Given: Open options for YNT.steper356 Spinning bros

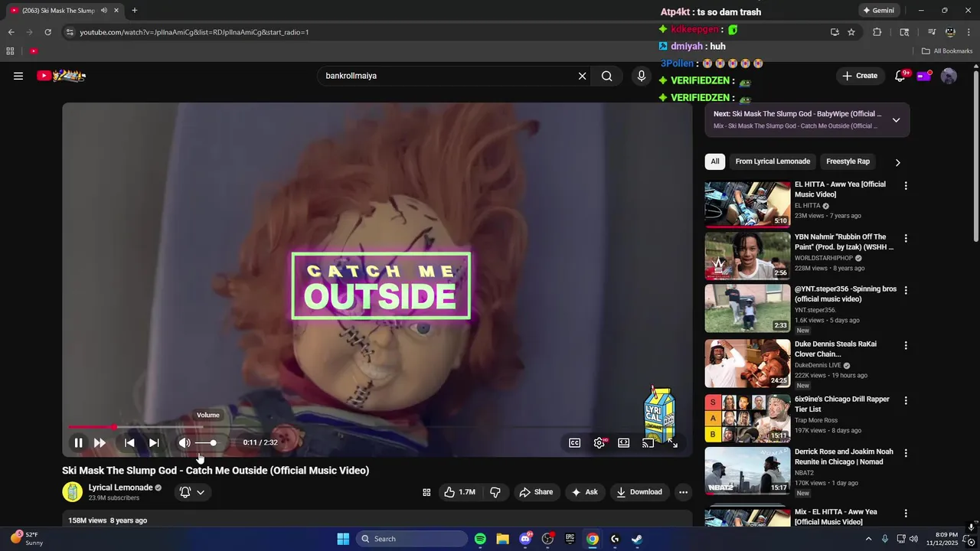Looking at the screenshot, I should click(906, 291).
